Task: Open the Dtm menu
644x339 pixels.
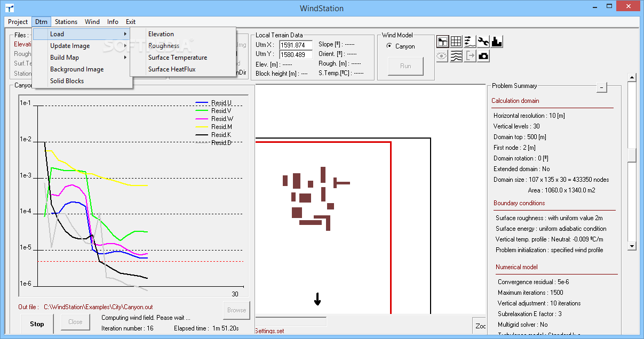Action: click(x=42, y=22)
